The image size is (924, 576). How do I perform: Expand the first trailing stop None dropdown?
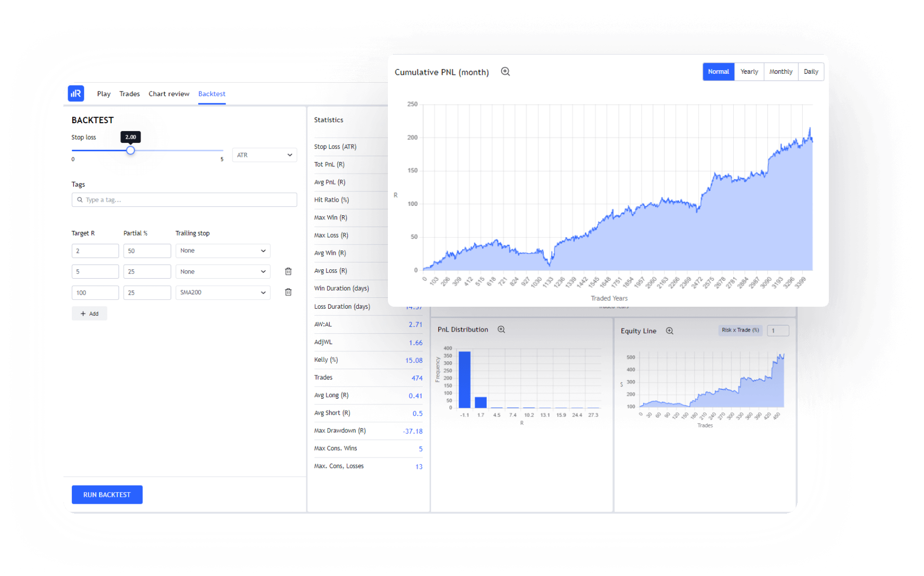tap(223, 251)
